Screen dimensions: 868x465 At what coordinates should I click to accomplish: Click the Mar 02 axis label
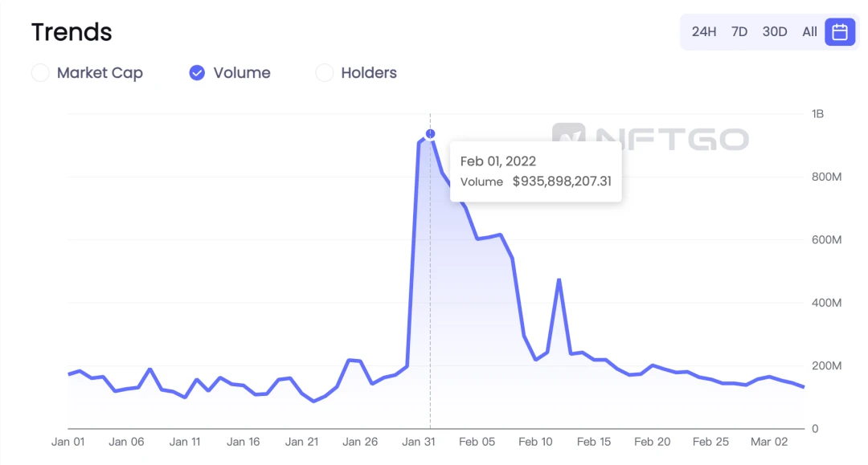(769, 442)
